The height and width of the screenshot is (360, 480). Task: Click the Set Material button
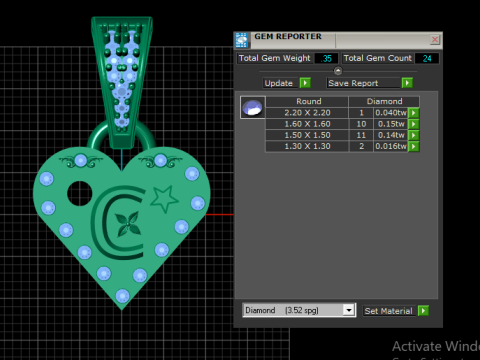coord(388,311)
